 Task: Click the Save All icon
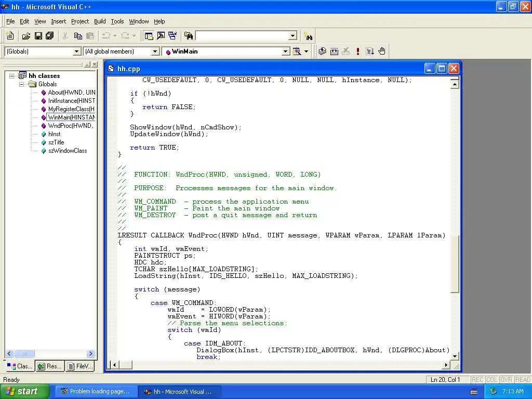click(50, 36)
